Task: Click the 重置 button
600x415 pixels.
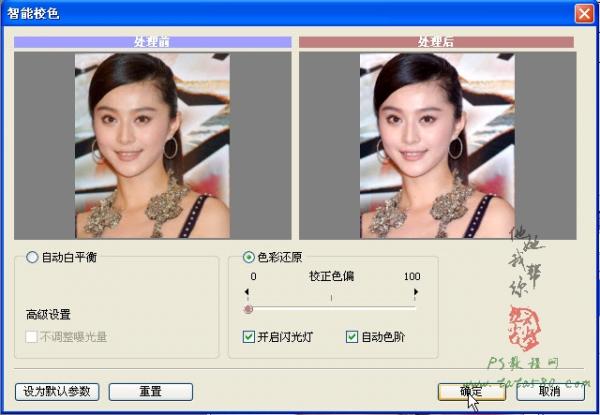Action: point(151,392)
